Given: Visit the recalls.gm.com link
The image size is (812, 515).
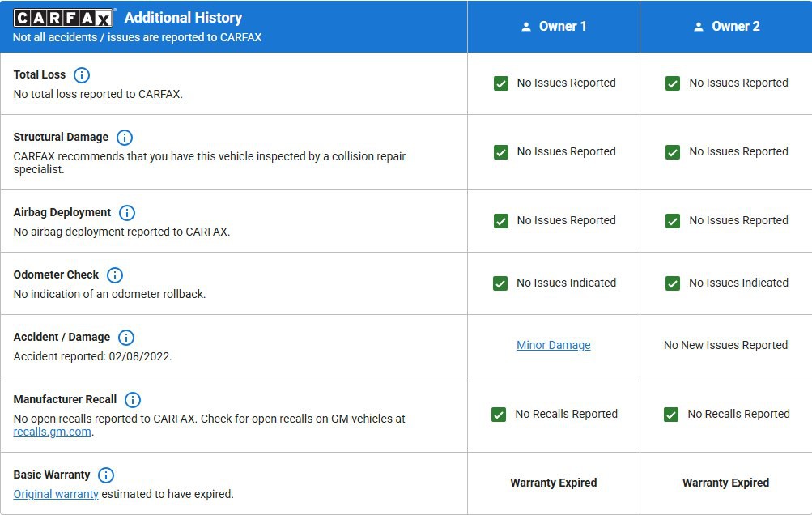Looking at the screenshot, I should click(53, 432).
